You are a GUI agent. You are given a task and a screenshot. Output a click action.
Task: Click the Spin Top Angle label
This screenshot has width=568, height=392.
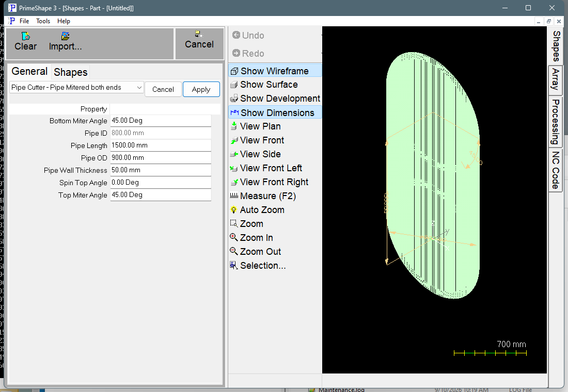point(83,183)
